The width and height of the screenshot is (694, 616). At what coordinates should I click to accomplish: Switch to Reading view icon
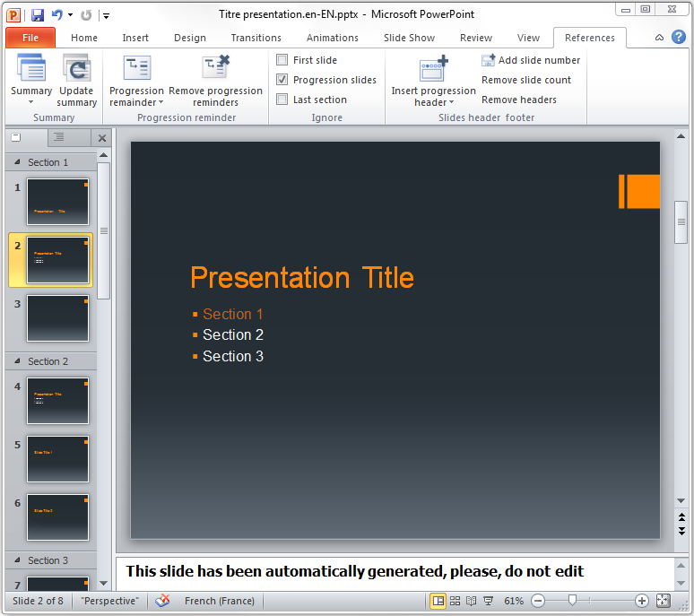472,601
